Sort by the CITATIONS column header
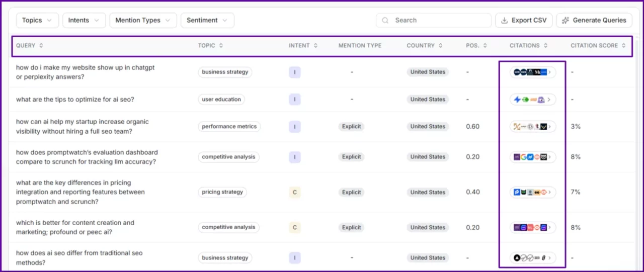 click(529, 45)
